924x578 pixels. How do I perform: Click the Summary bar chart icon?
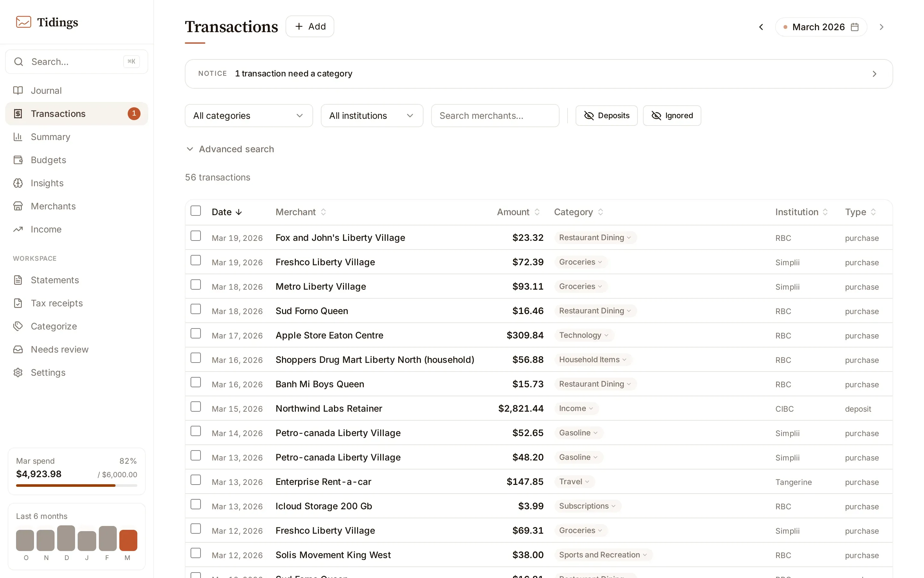pyautogui.click(x=18, y=137)
